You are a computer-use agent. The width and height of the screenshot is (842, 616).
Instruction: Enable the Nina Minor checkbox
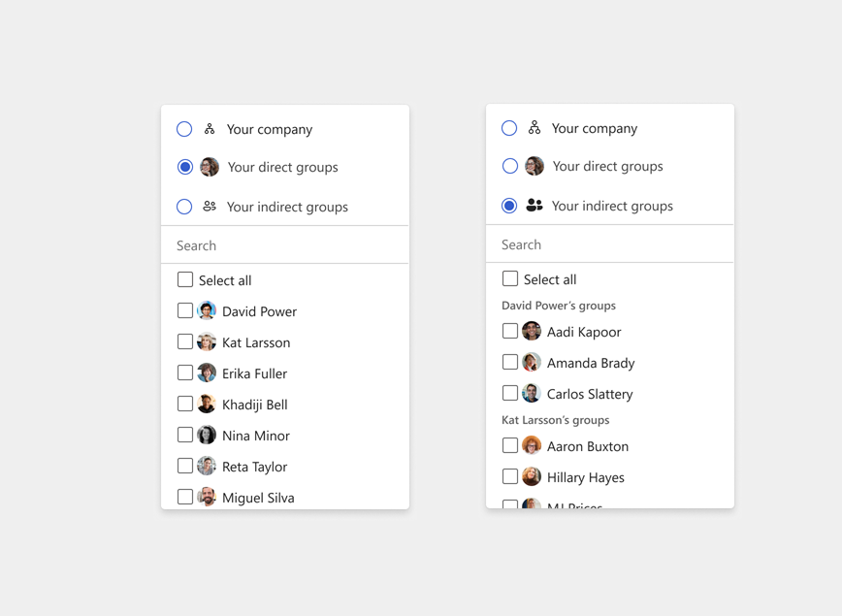(185, 435)
